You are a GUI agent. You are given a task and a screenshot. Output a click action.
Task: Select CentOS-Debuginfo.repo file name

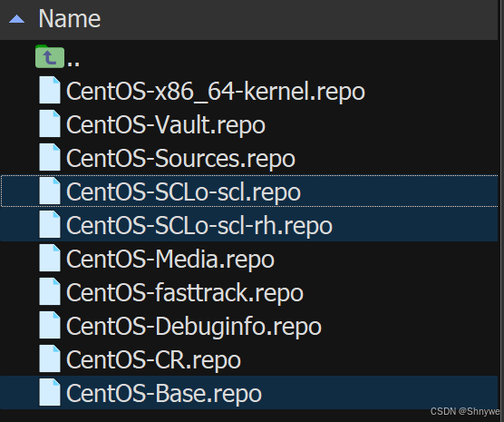click(x=194, y=327)
